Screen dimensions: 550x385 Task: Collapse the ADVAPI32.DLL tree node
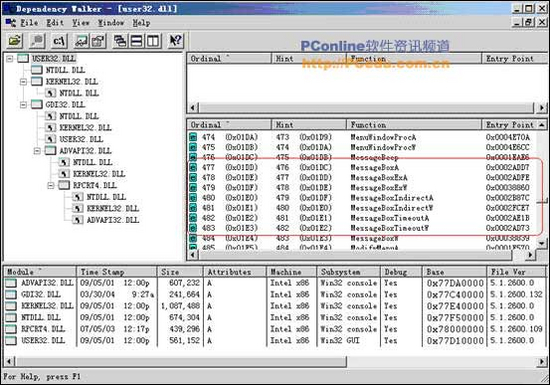pyautogui.click(x=37, y=151)
